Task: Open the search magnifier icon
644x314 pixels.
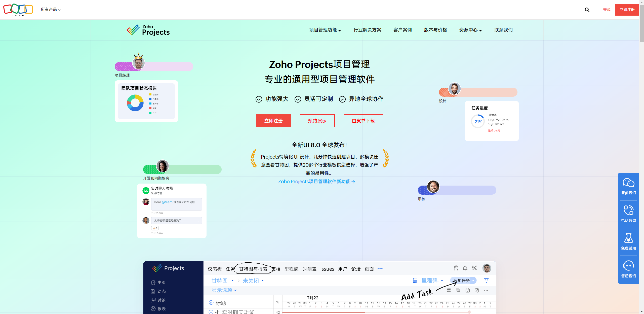Action: 587,10
